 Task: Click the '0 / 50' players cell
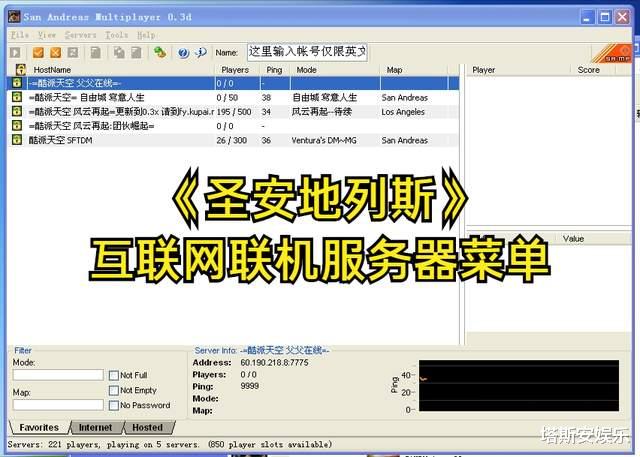pos(227,97)
